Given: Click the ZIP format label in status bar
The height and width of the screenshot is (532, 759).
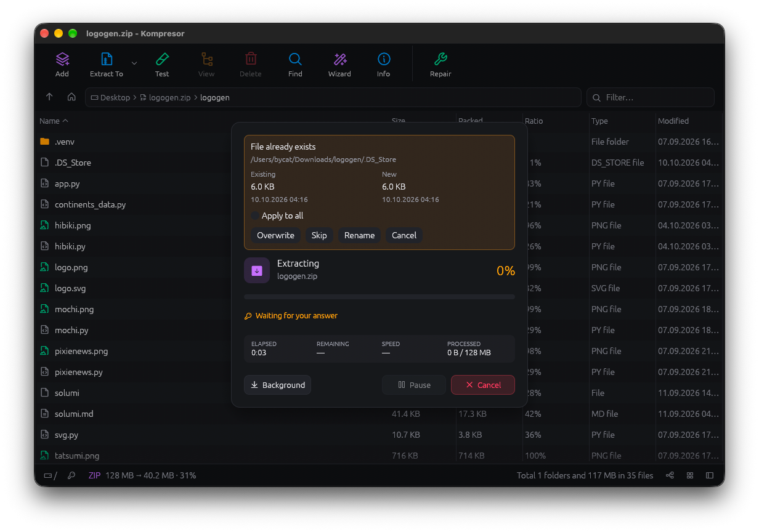Looking at the screenshot, I should point(94,475).
